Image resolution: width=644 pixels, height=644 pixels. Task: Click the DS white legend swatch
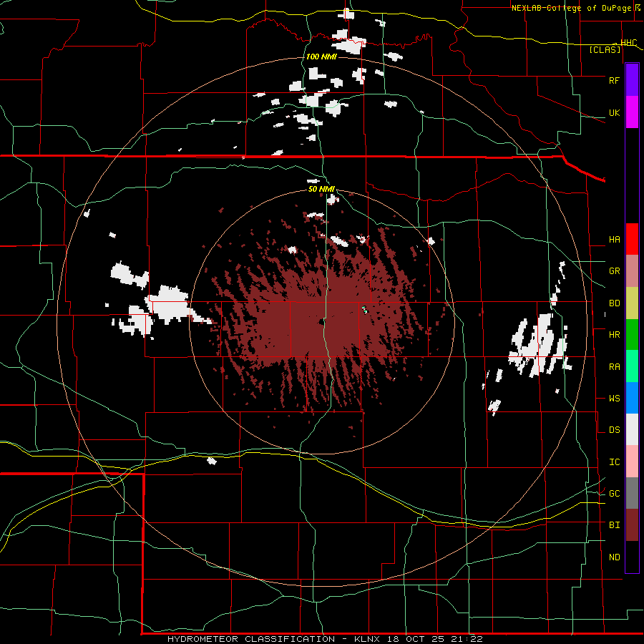tap(632, 429)
